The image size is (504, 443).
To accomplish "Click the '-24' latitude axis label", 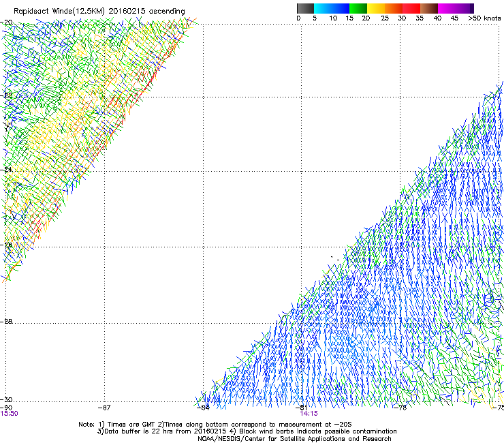I will pyautogui.click(x=7, y=169).
